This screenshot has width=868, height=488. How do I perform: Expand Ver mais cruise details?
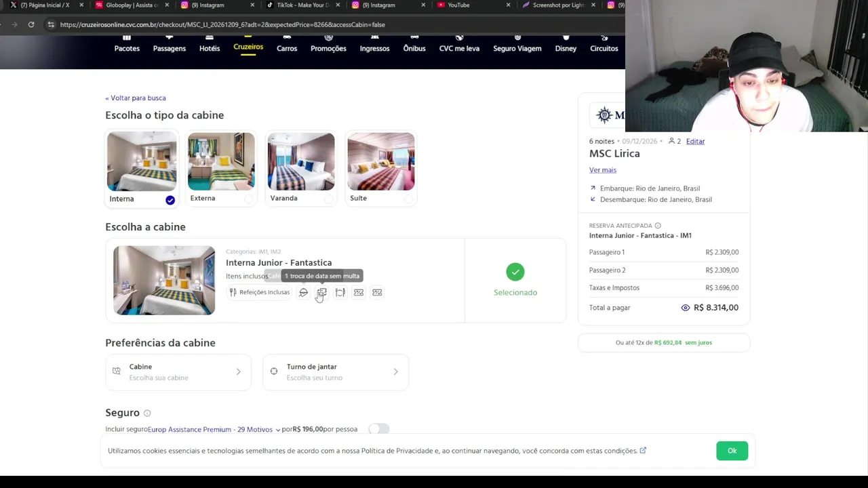603,170
